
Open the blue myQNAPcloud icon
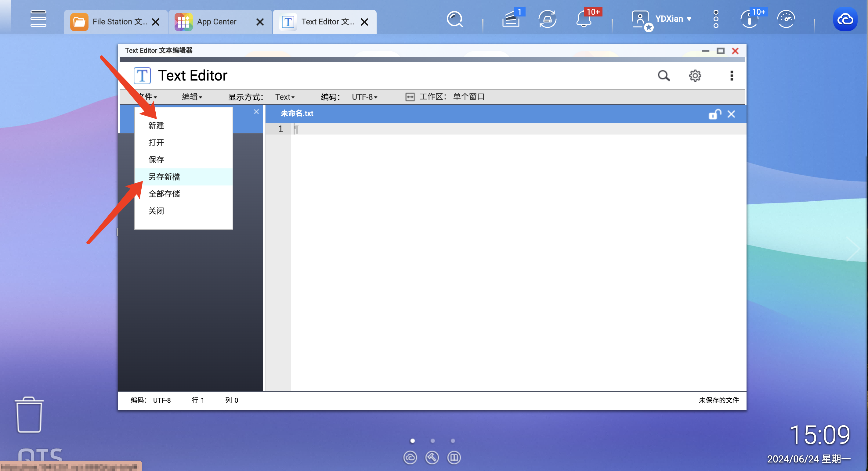coord(845,19)
